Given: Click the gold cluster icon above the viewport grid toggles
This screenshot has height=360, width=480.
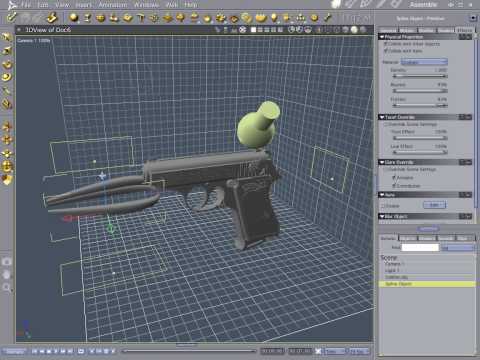Looking at the screenshot, I should point(220,17).
